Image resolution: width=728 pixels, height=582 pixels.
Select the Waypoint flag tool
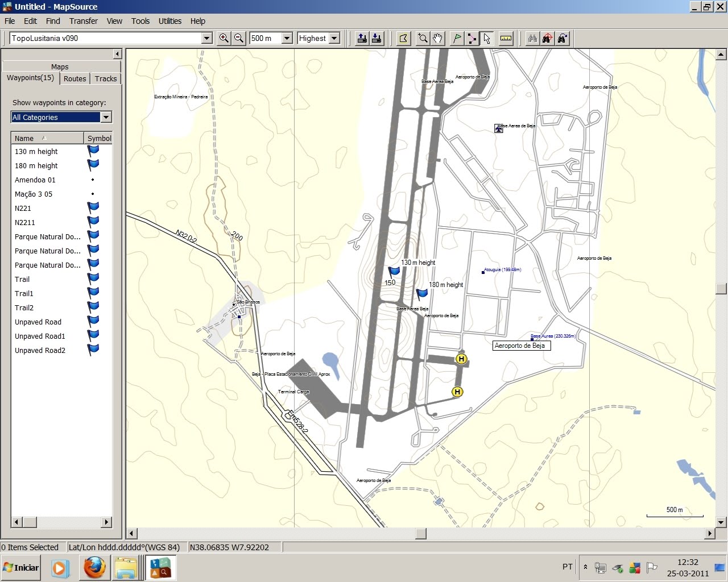click(x=456, y=38)
